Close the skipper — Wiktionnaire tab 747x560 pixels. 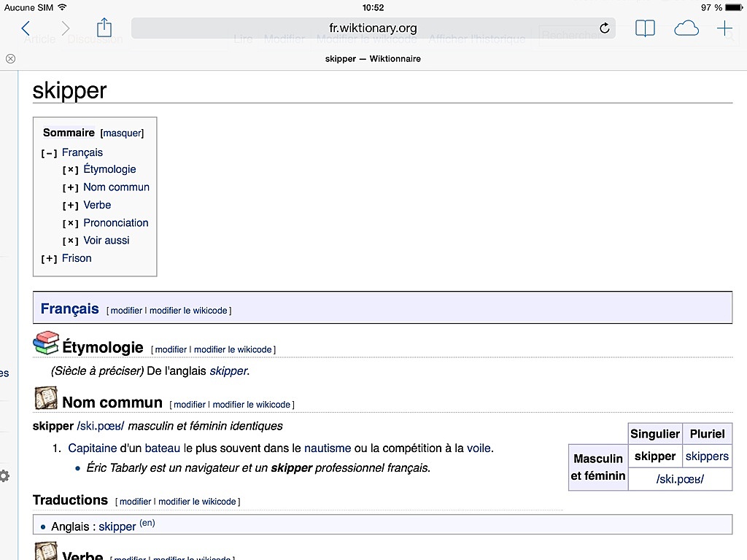[x=10, y=58]
